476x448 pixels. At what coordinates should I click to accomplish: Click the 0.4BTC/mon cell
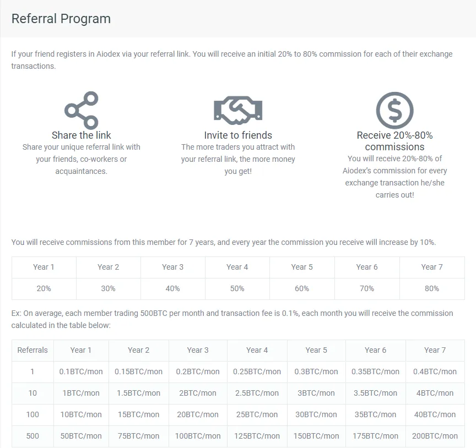coord(435,371)
